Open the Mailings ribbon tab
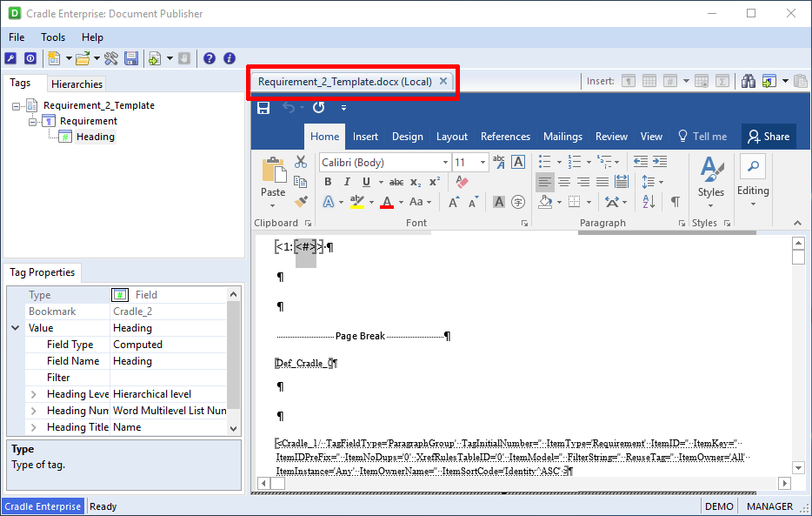The width and height of the screenshot is (812, 516). [562, 137]
